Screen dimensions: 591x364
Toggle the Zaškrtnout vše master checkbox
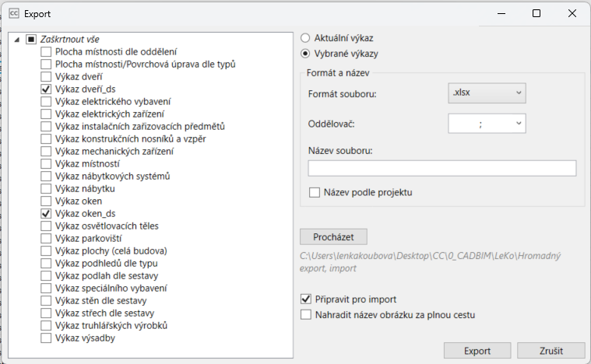coord(31,39)
